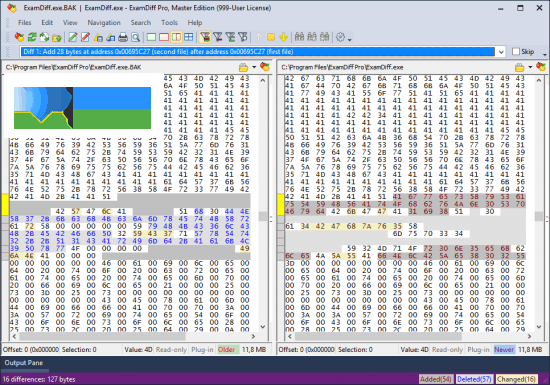This screenshot has height=385, width=550.
Task: Click the Added(54) color legend
Action: click(436, 379)
